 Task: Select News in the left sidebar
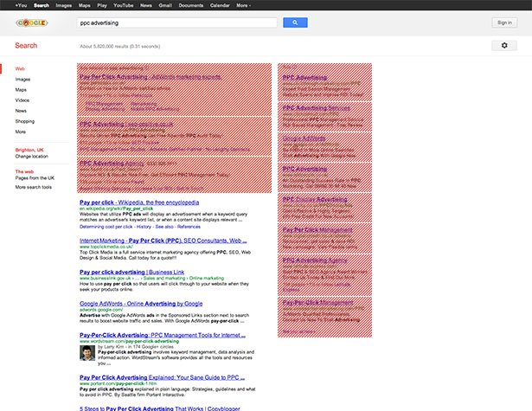[x=21, y=111]
